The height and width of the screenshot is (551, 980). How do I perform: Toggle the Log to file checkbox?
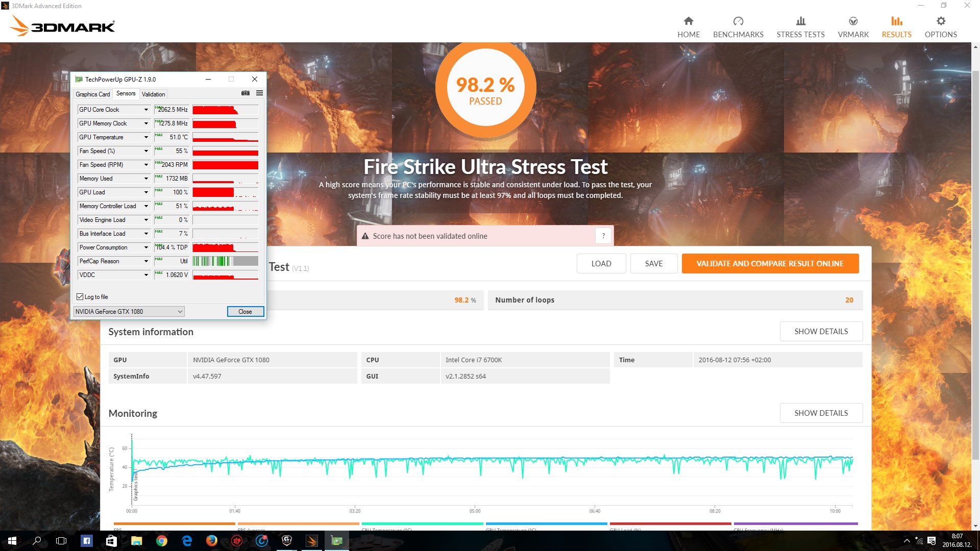[x=80, y=297]
